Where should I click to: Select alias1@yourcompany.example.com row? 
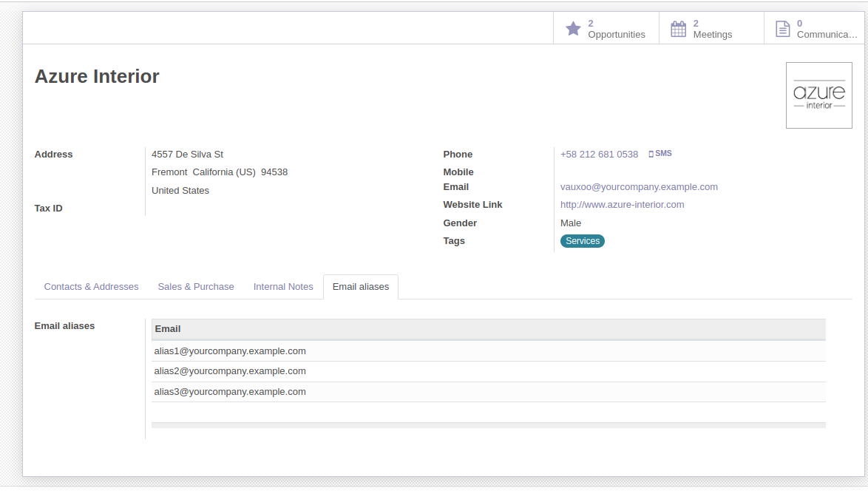(489, 351)
